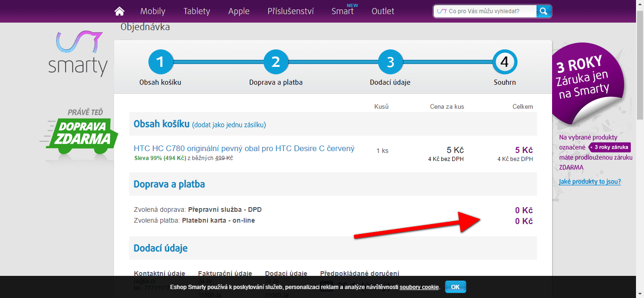The height and width of the screenshot is (298, 644).
Task: Click the 'Sleva 99% (494 Kč)' text
Action: pos(160,158)
